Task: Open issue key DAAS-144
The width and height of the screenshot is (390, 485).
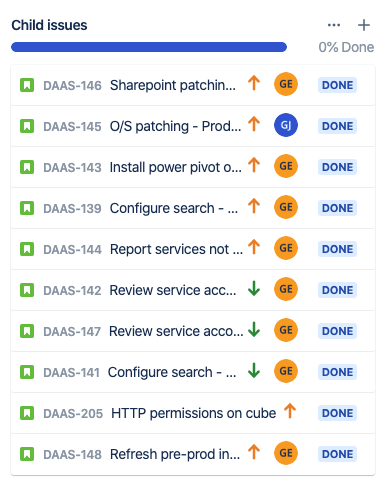Action: click(72, 250)
